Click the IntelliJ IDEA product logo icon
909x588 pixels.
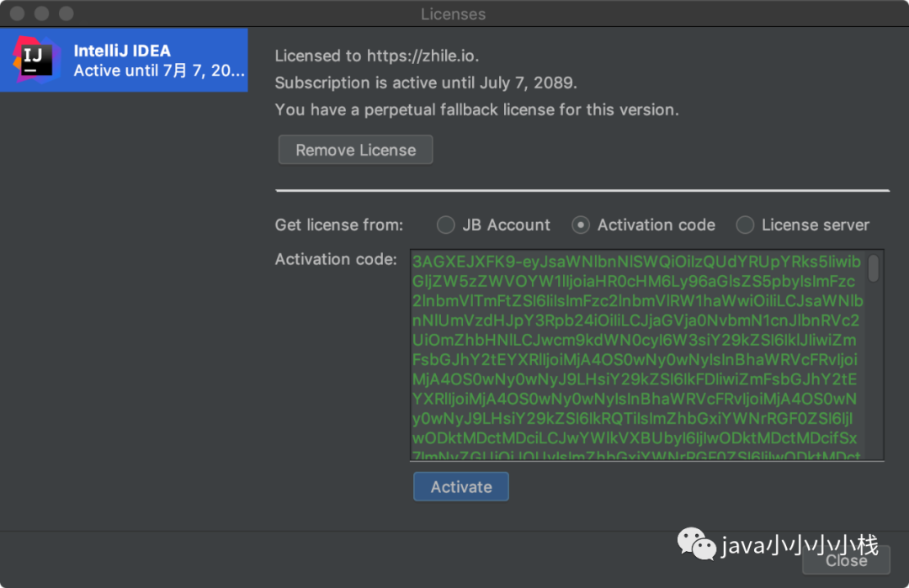click(x=36, y=60)
